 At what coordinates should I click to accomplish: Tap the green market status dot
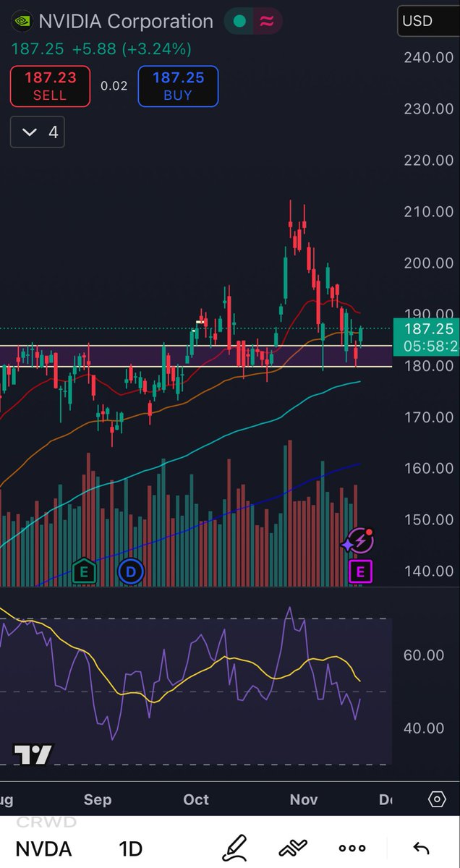click(x=240, y=22)
